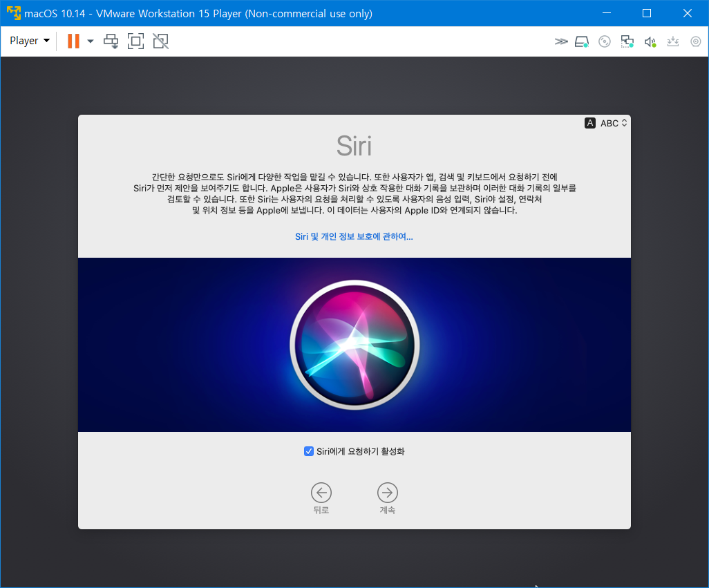Toggle Unity mode icon
This screenshot has width=709, height=588.
pos(160,41)
